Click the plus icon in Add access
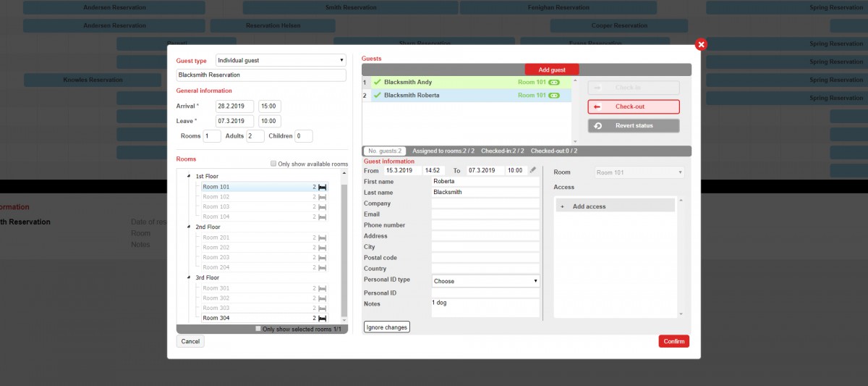868x386 pixels. pos(563,206)
